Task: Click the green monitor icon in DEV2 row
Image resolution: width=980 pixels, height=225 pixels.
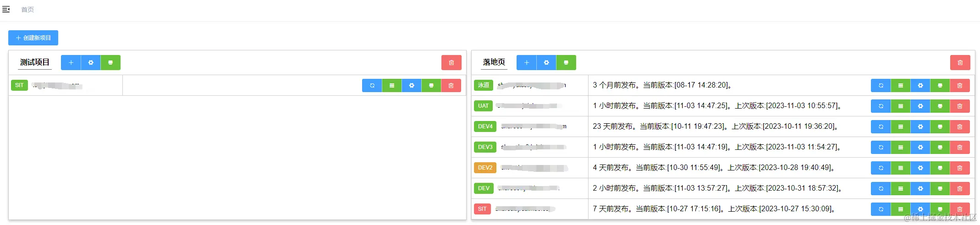Action: pyautogui.click(x=940, y=168)
